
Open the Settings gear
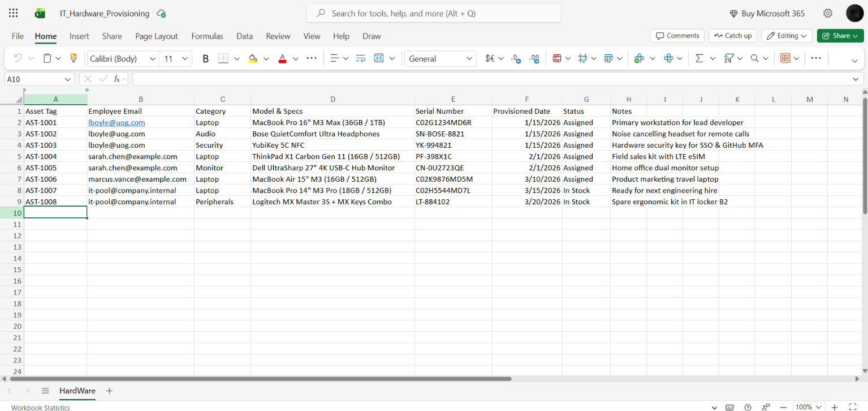828,13
